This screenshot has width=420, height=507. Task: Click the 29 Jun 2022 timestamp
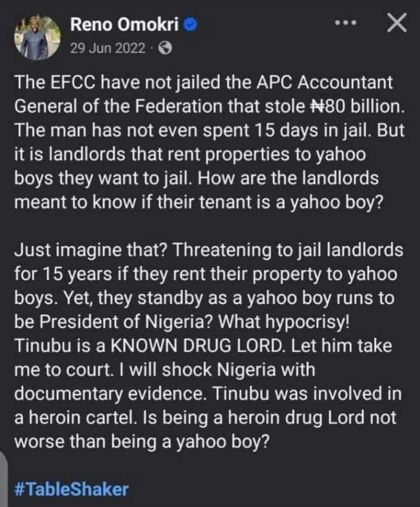point(108,48)
